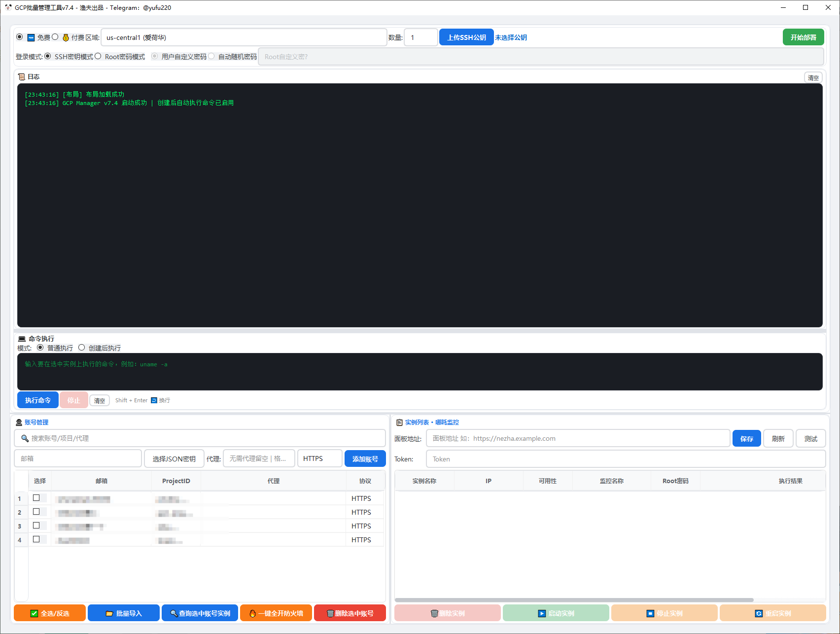Open the HTTPS protocol dropdown

(x=319, y=458)
